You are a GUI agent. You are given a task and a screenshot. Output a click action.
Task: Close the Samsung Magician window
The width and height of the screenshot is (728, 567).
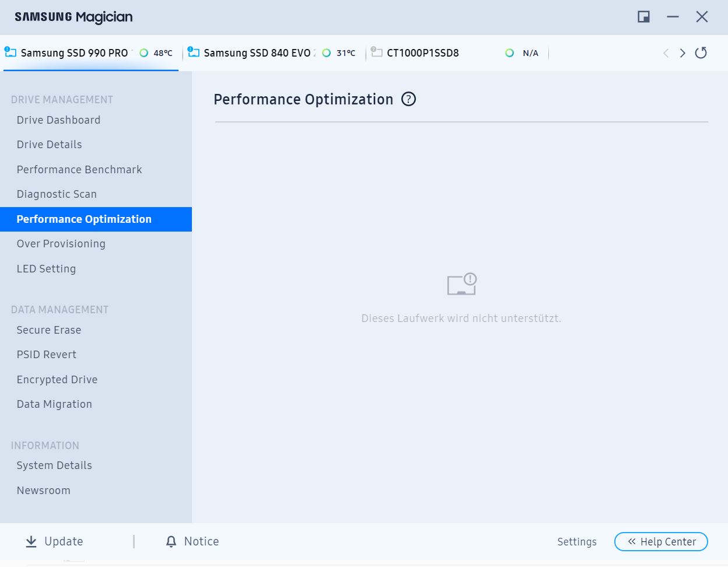click(x=702, y=17)
